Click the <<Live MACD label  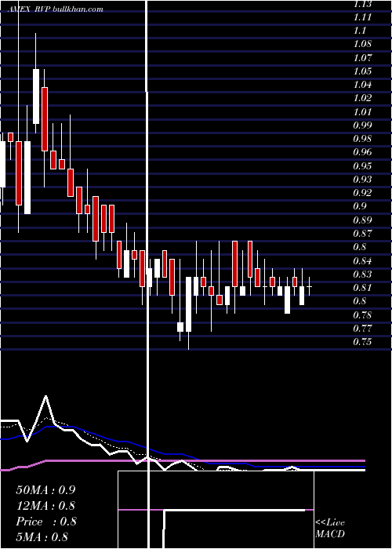tap(330, 528)
